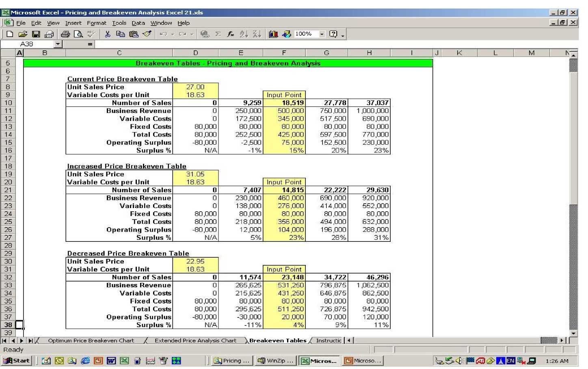Click the Copy toolbar icon

pos(121,34)
